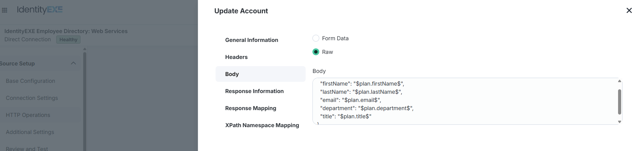Screen dimensions: 644x151
Task: Click the Direct Connection label
Action: pyautogui.click(x=28, y=39)
